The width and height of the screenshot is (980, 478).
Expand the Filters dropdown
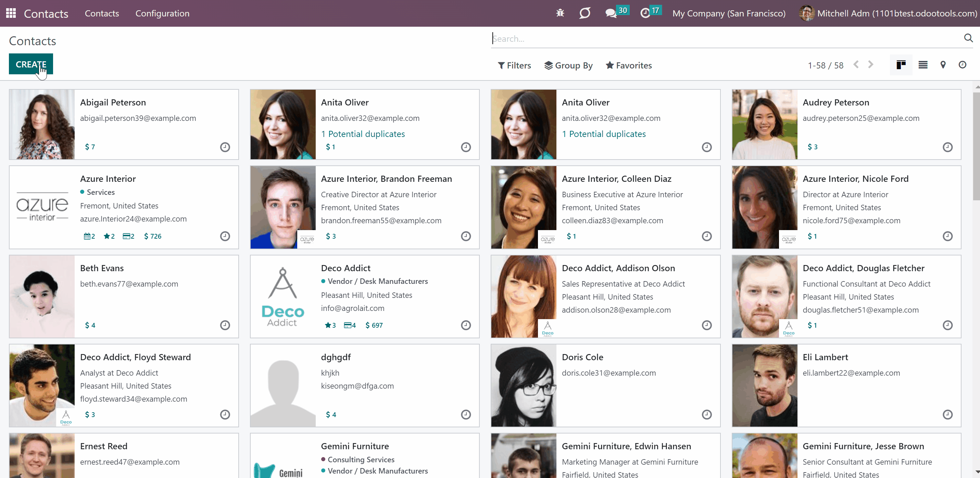click(514, 65)
